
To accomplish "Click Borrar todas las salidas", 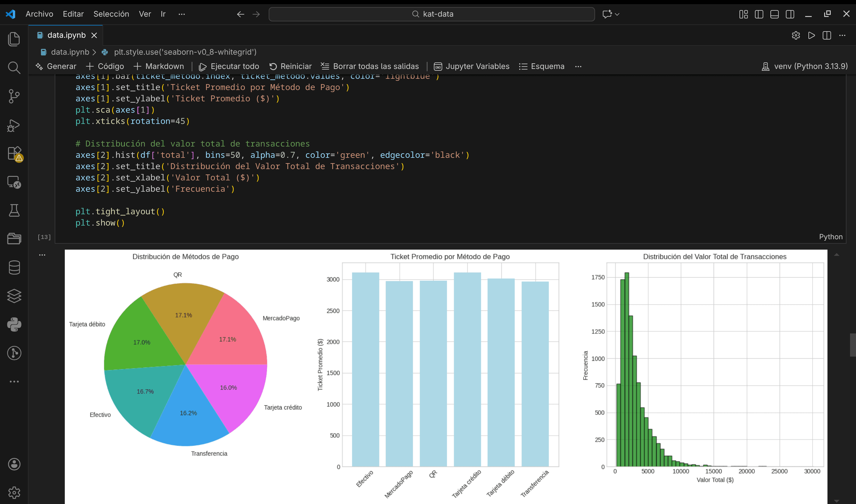I will coord(370,66).
